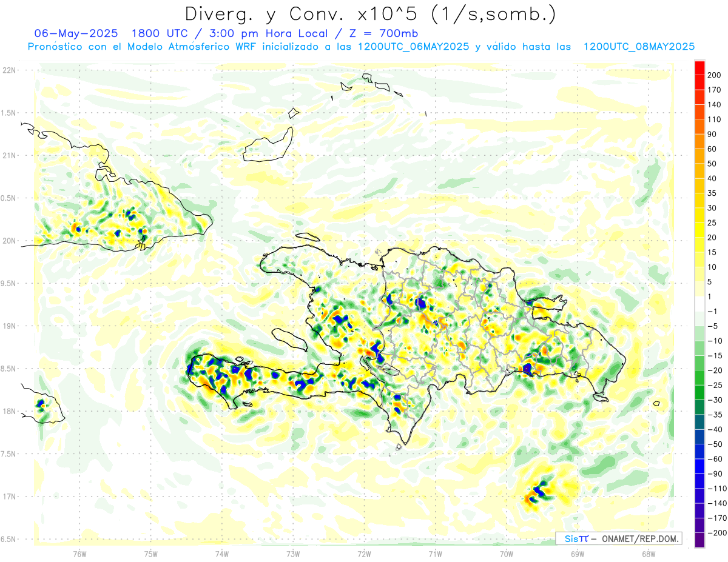
Task: Pick the white segment between 1 and -1
Action: pyautogui.click(x=699, y=304)
